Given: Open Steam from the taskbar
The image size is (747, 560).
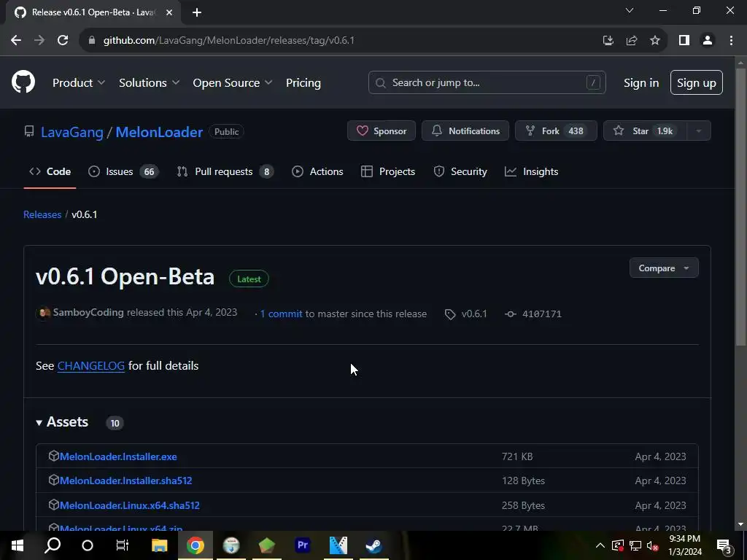Looking at the screenshot, I should [374, 545].
